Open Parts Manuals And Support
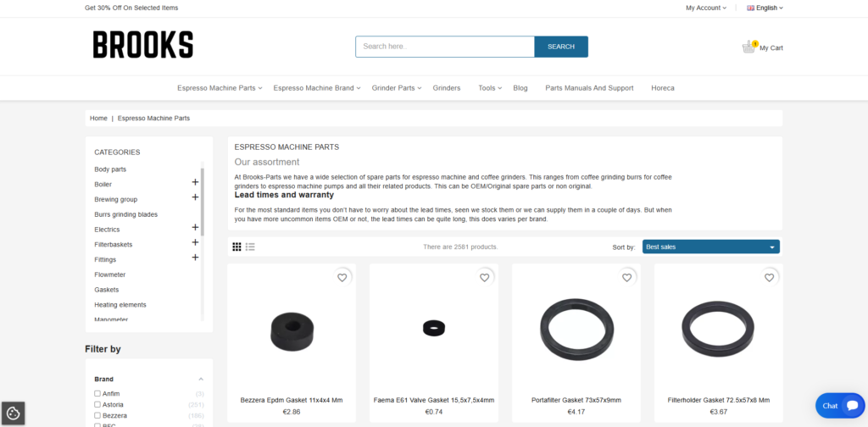The height and width of the screenshot is (427, 868). pos(590,88)
